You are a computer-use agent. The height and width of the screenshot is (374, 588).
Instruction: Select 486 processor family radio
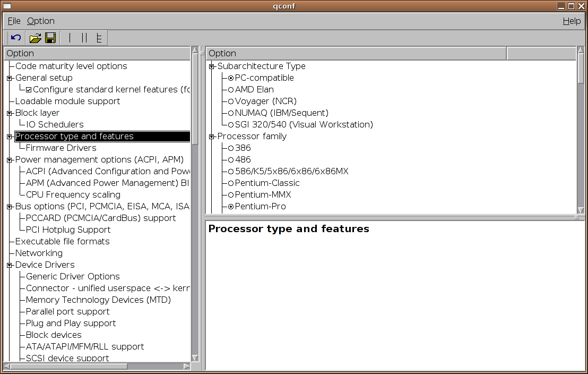tap(231, 160)
